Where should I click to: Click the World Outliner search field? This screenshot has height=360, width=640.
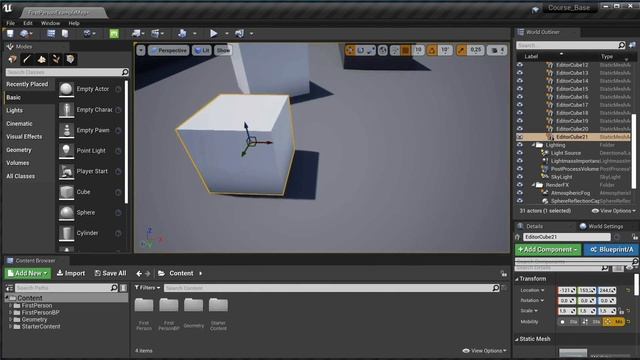pyautogui.click(x=571, y=45)
